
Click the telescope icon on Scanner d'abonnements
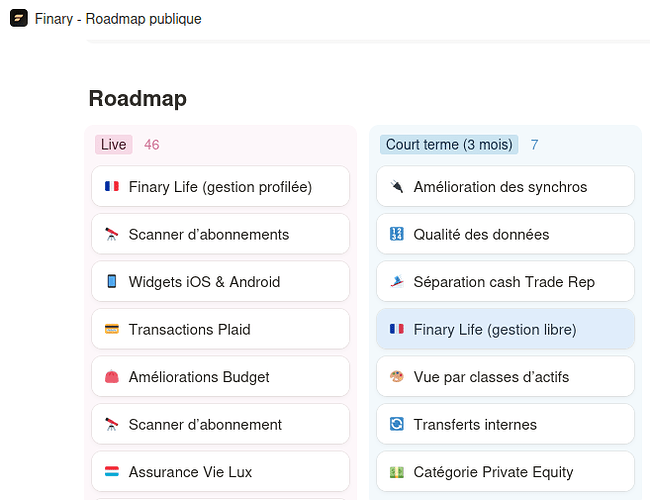point(111,235)
